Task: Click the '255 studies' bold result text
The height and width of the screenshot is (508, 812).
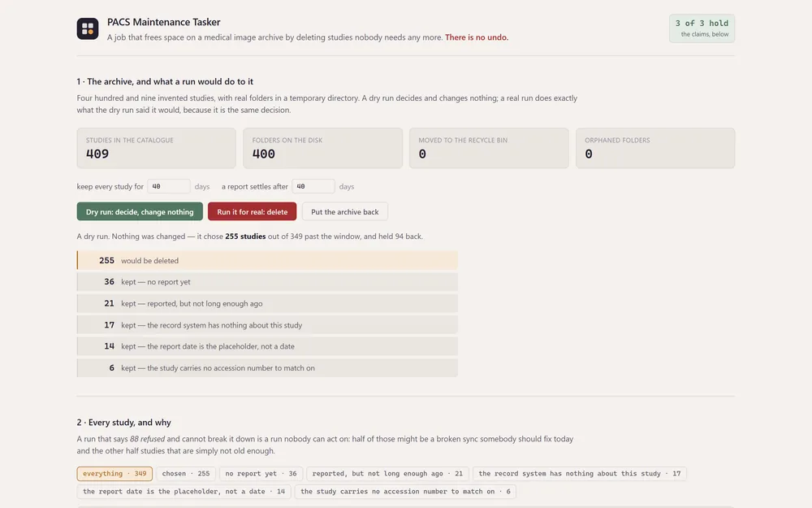Action: (x=245, y=237)
